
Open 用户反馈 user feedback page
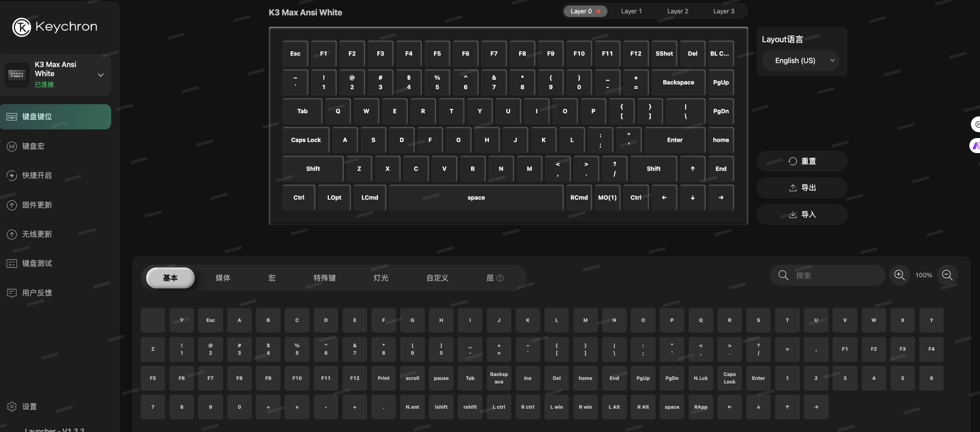(x=37, y=293)
